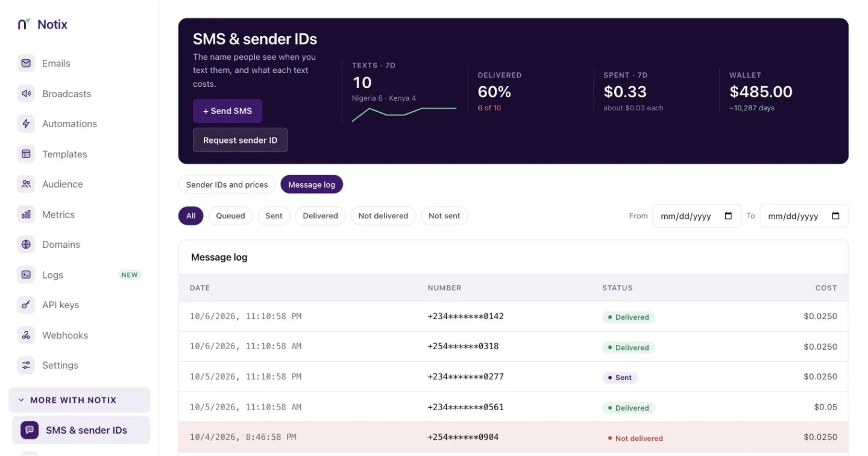Screen dimensions: 868x456
Task: Click the Automations lightning bolt icon
Action: [26, 124]
